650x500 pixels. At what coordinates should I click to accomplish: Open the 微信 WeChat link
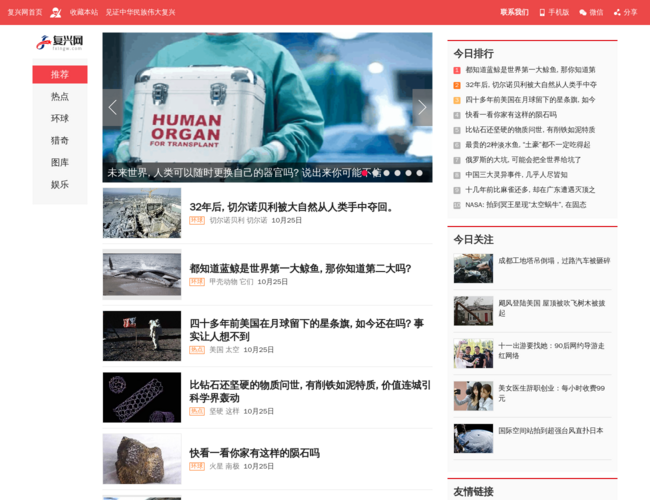(x=591, y=12)
